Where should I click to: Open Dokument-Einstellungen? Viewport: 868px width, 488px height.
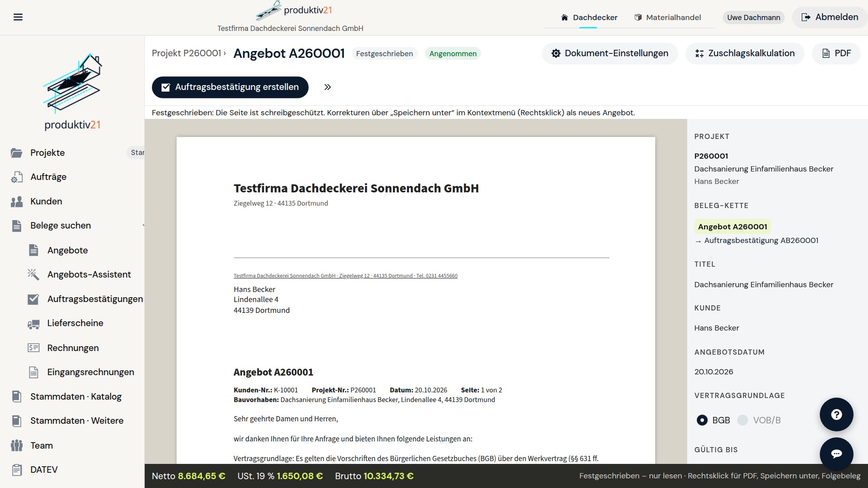(610, 53)
